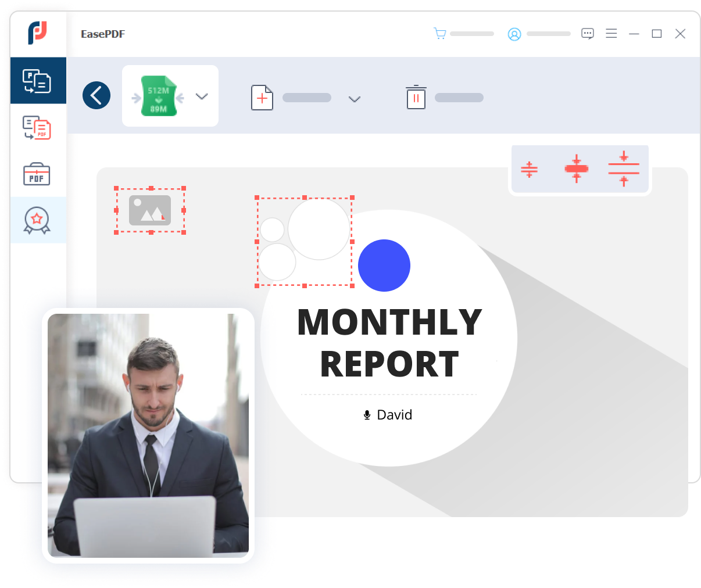Open the hamburger menu at top right
The height and width of the screenshot is (588, 701).
click(x=611, y=33)
